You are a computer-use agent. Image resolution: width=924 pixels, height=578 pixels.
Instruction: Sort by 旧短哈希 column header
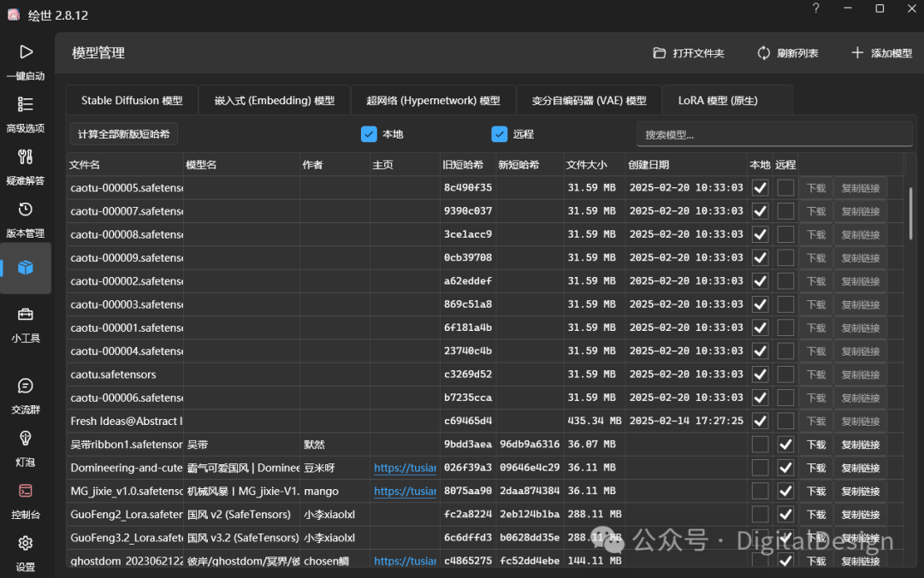pyautogui.click(x=468, y=165)
